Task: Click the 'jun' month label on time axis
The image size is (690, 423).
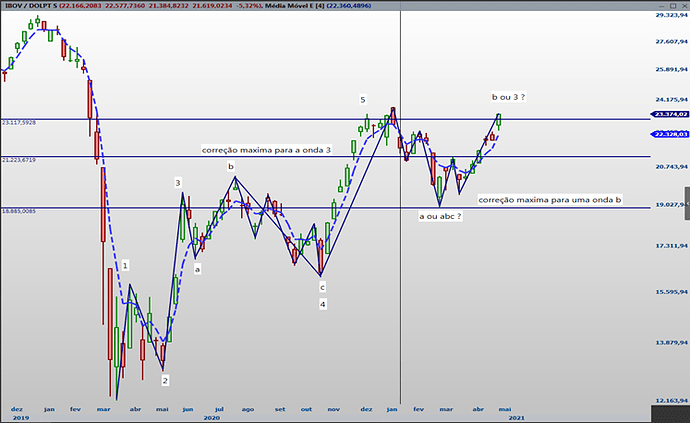Action: point(188,409)
